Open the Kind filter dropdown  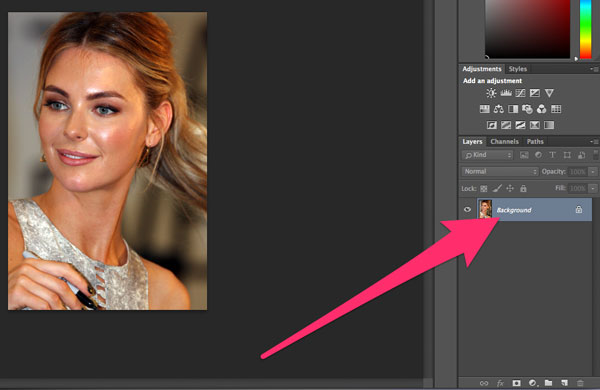click(487, 155)
